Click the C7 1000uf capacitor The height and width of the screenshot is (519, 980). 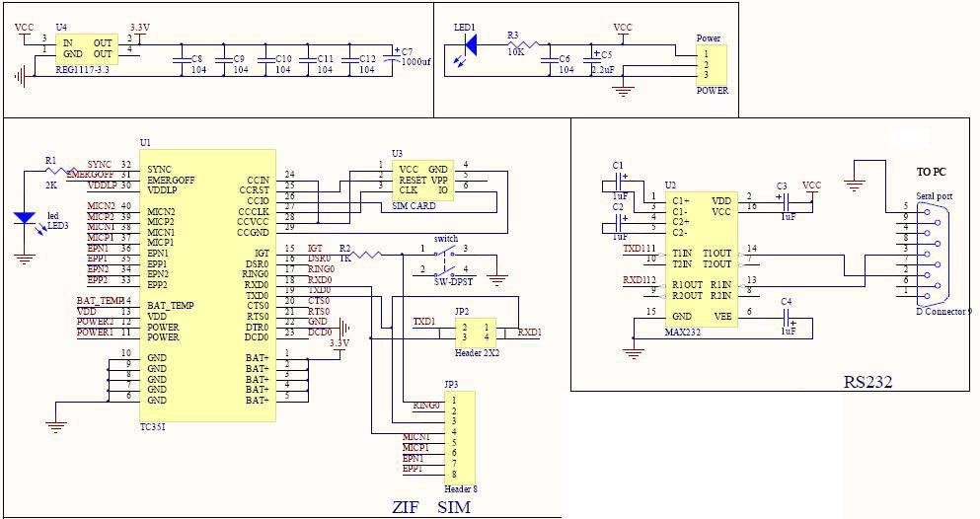(397, 58)
